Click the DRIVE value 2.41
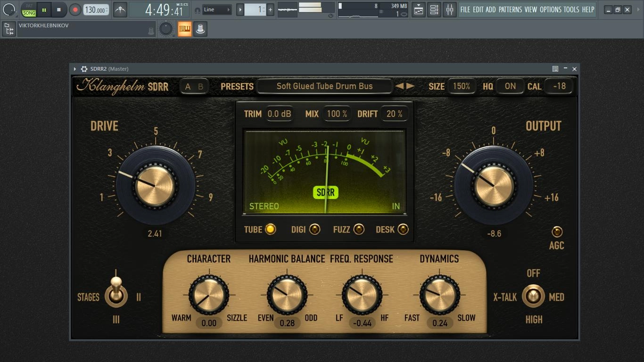This screenshot has width=644, height=362. click(x=155, y=233)
